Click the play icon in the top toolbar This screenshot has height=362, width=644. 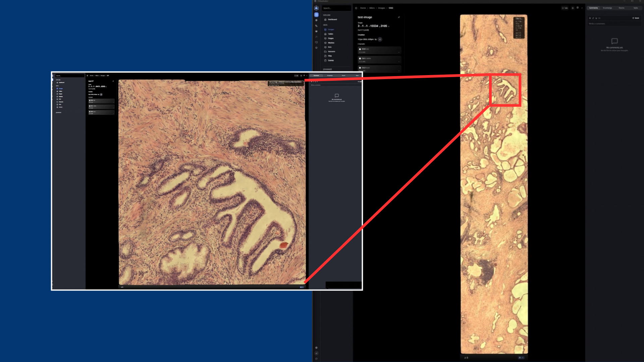pyautogui.click(x=573, y=8)
